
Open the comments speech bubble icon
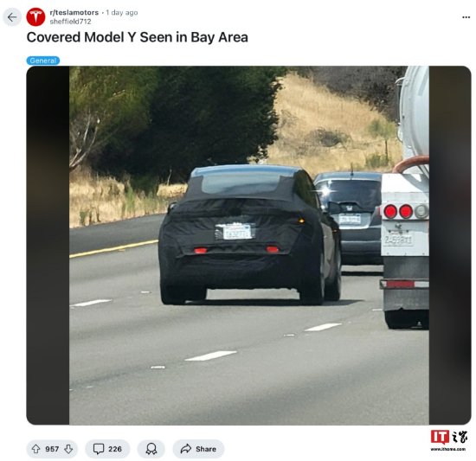click(x=99, y=449)
